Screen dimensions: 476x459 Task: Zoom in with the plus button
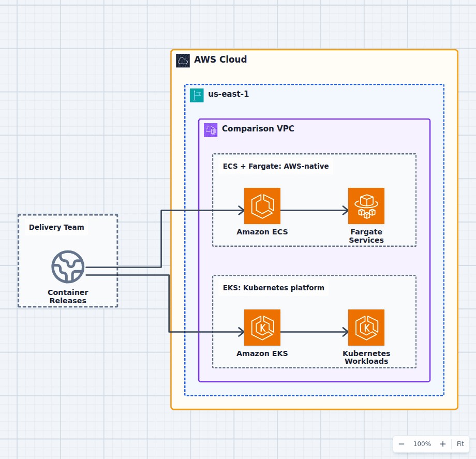tap(443, 444)
